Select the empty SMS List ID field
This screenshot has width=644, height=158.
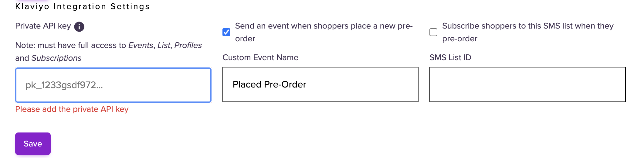[x=527, y=84]
